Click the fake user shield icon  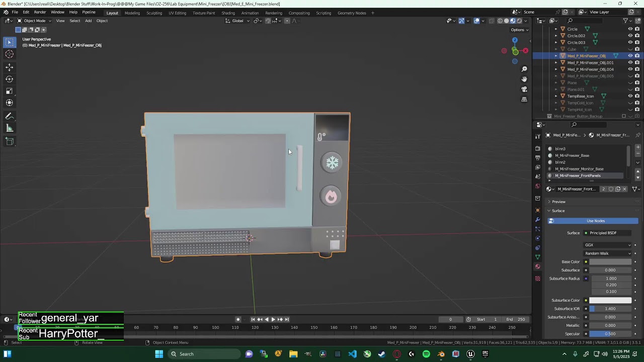611,189
